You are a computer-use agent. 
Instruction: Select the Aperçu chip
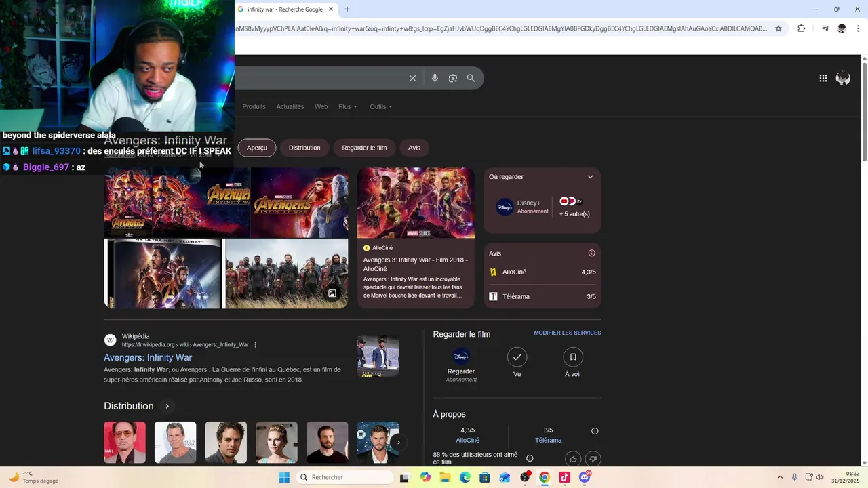coord(257,148)
